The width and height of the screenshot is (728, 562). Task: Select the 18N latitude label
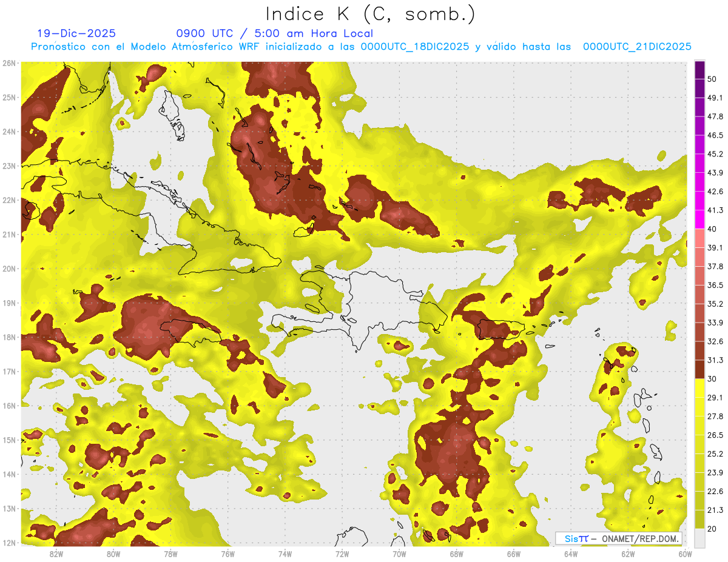tap(9, 337)
